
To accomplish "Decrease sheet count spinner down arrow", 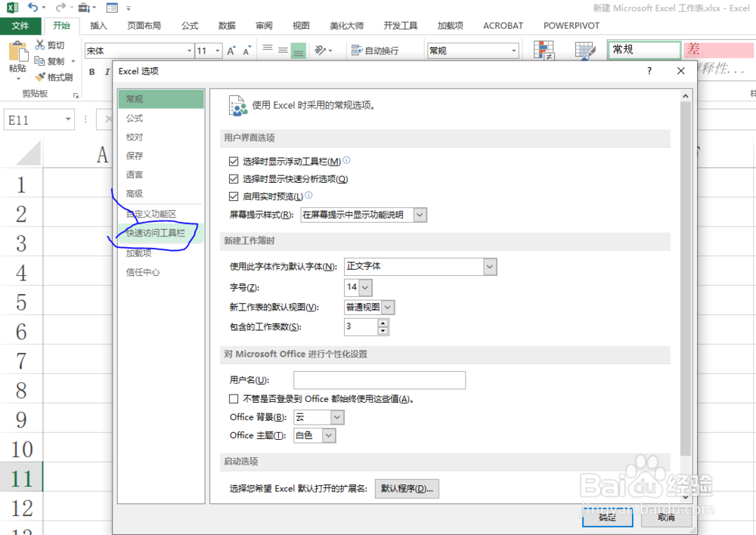I will point(383,331).
